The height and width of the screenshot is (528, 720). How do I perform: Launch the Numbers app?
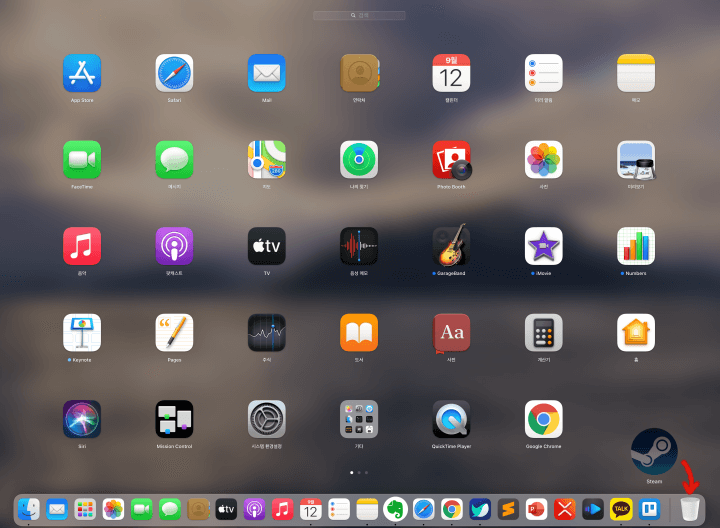[636, 246]
